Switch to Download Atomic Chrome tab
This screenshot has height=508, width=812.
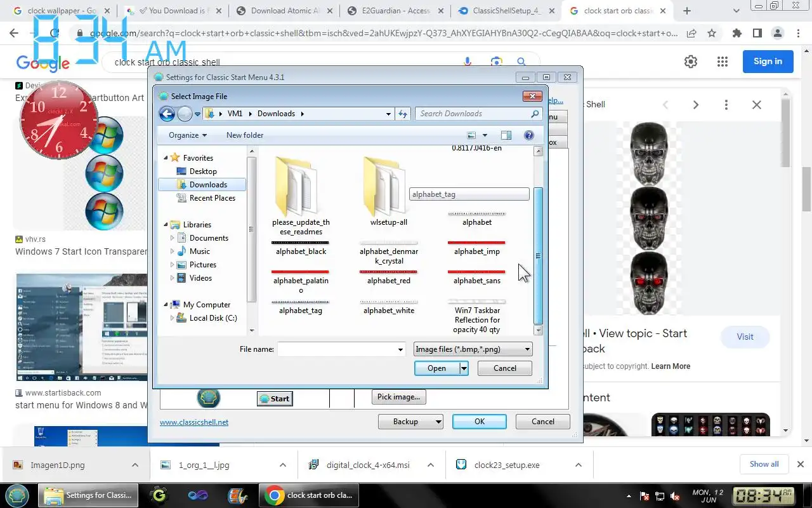[x=283, y=11]
